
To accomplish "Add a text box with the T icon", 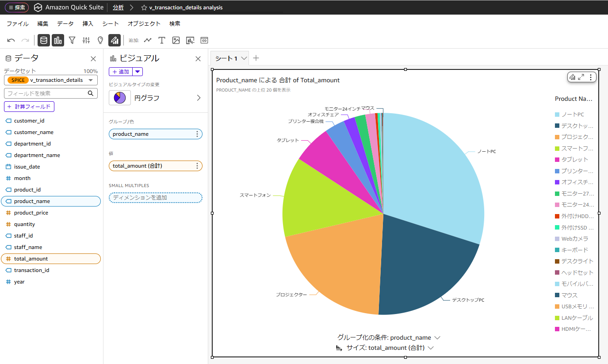I will (162, 40).
